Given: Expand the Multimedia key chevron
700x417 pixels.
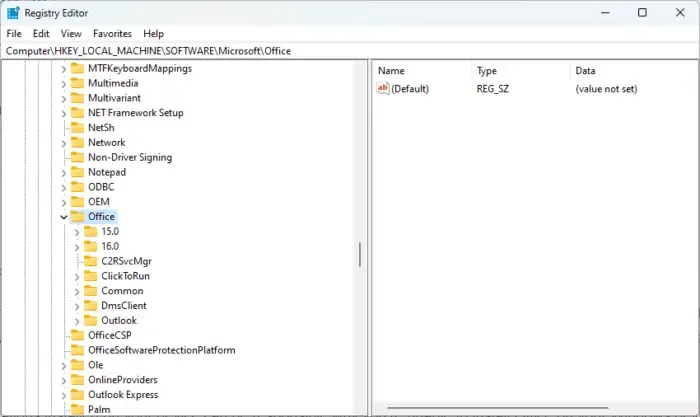Looking at the screenshot, I should [64, 83].
